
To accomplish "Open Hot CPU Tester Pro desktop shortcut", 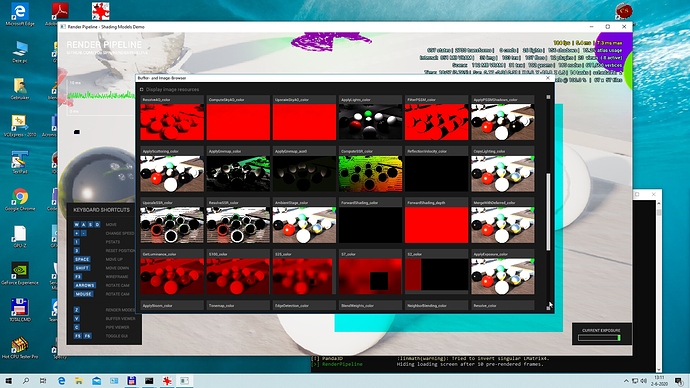I will pyautogui.click(x=20, y=348).
